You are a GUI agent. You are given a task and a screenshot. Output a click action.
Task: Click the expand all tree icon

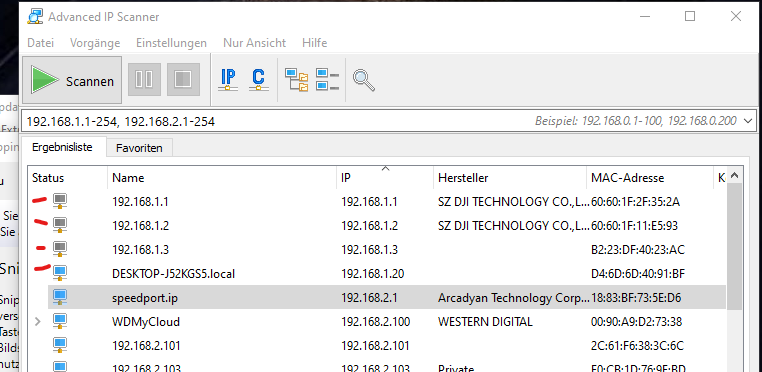(x=296, y=80)
